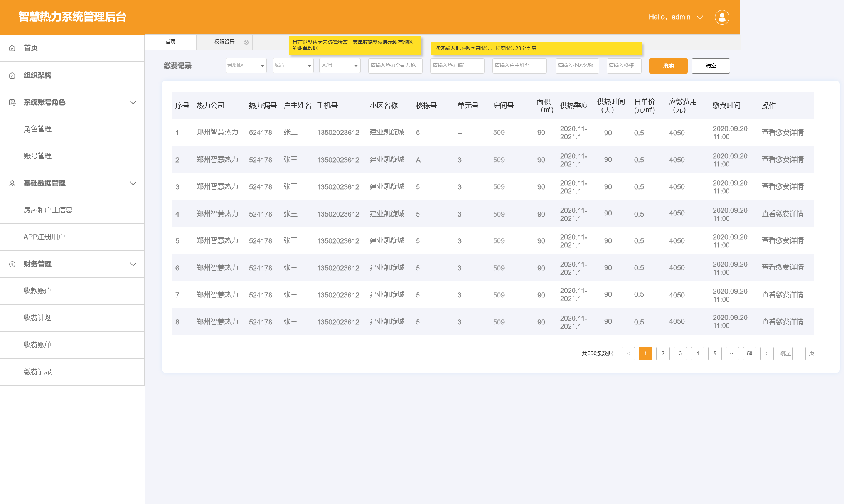Click the 财务管理 yuan icon
The height and width of the screenshot is (504, 844).
12,264
